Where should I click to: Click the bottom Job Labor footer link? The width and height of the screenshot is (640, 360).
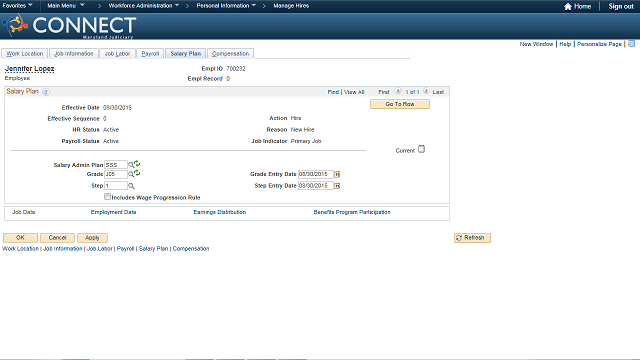tap(100, 249)
